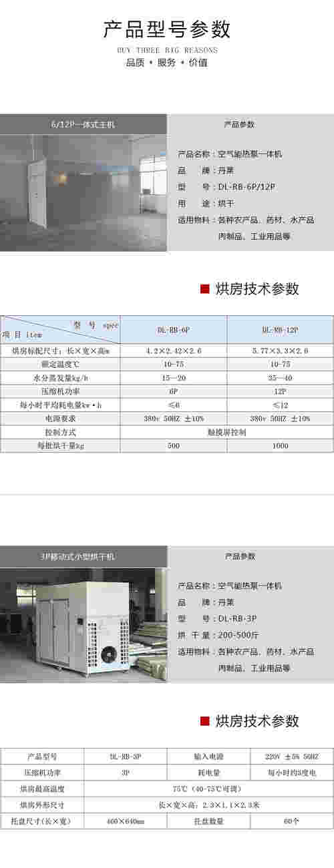Open the 6/12P一体式主机 product photo
Screen dimensions: 334x868
pos(83,194)
